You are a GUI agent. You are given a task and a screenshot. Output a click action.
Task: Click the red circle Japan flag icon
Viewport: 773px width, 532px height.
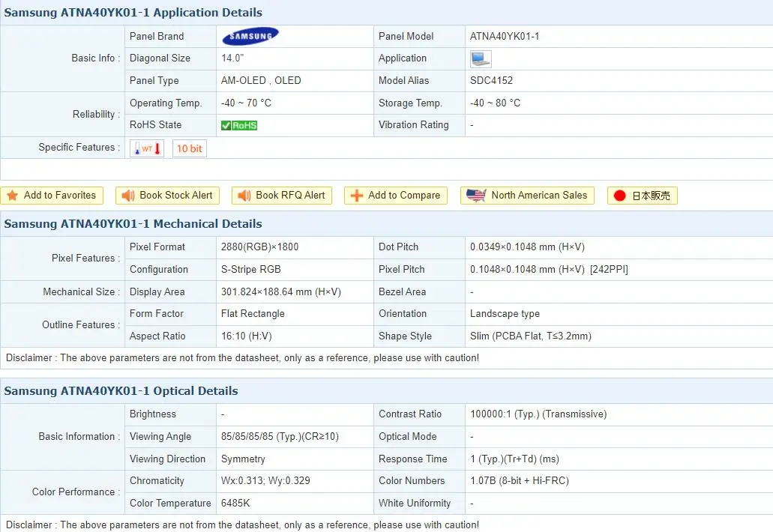[x=620, y=196]
